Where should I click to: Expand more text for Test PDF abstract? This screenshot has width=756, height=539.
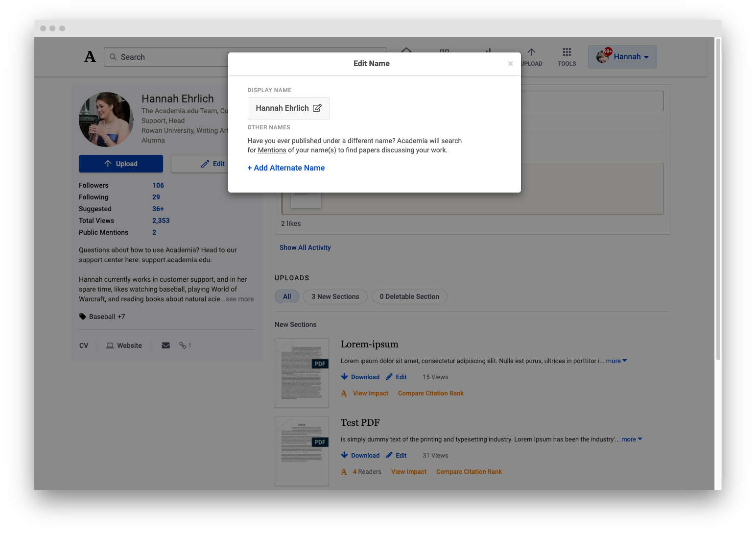click(x=631, y=439)
